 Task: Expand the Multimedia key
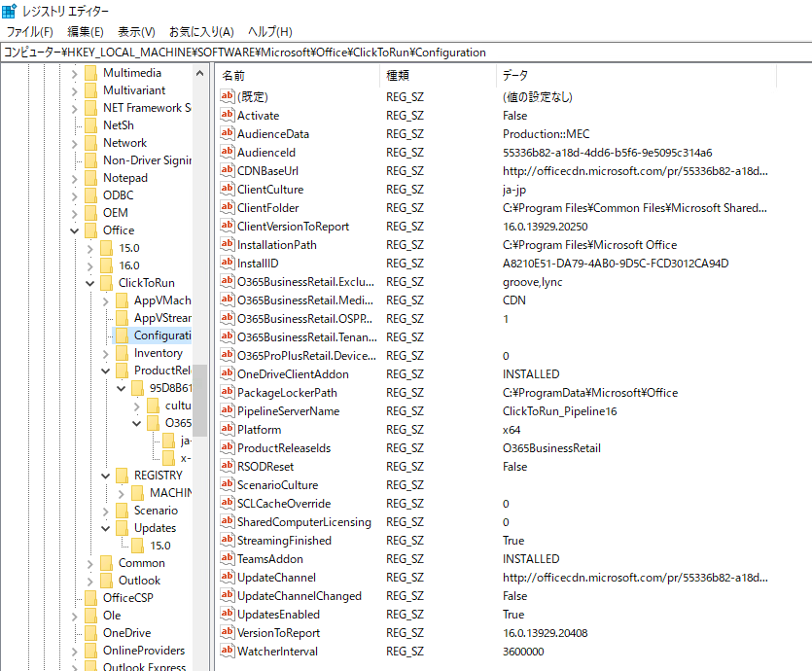(75, 74)
